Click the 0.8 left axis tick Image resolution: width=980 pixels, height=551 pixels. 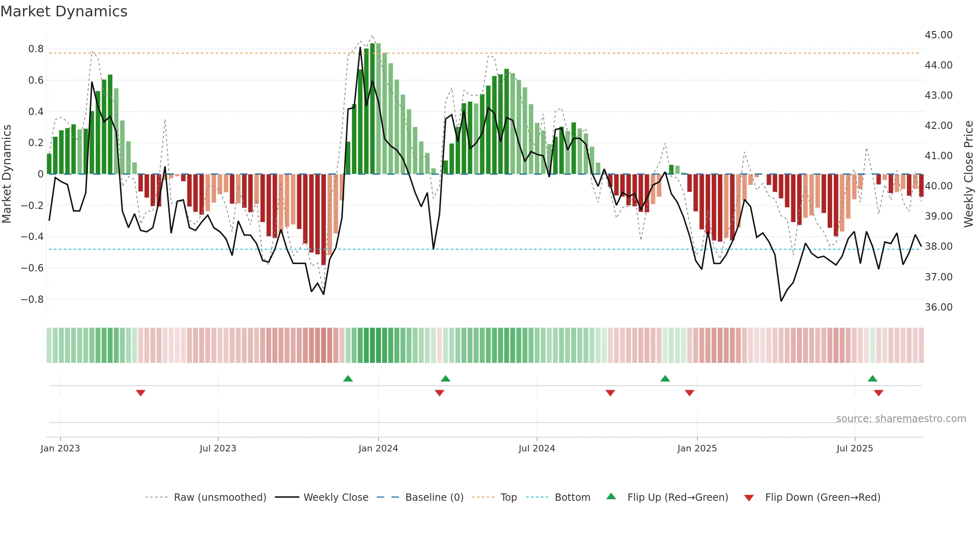(36, 49)
